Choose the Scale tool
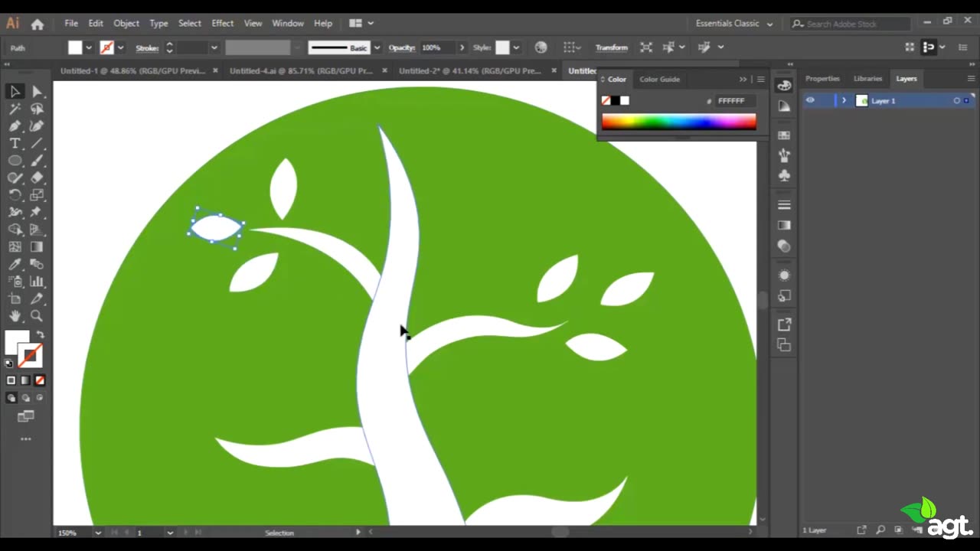 pos(37,195)
